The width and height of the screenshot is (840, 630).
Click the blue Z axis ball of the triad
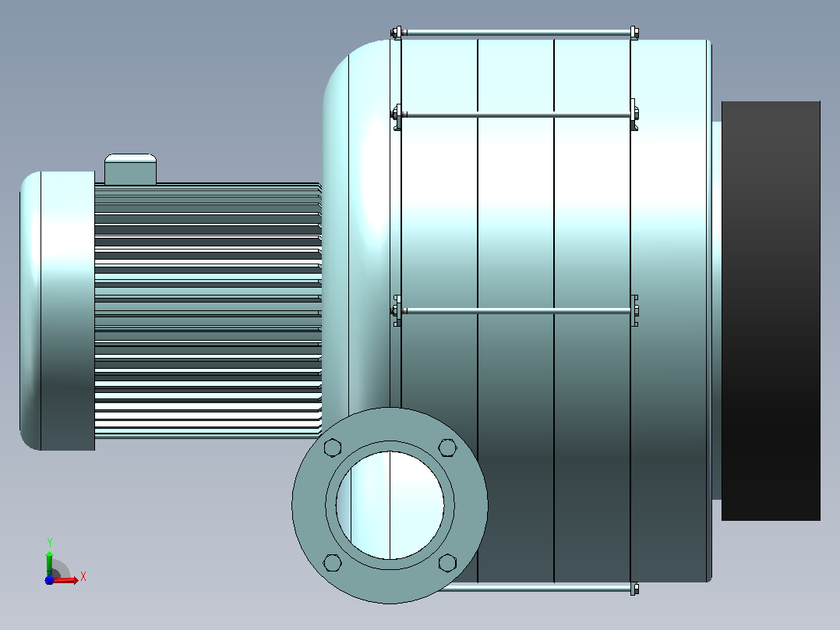tap(49, 580)
